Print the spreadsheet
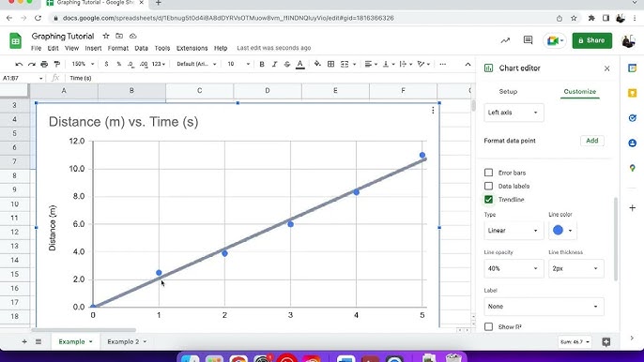This screenshot has height=362, width=644. tap(44, 64)
